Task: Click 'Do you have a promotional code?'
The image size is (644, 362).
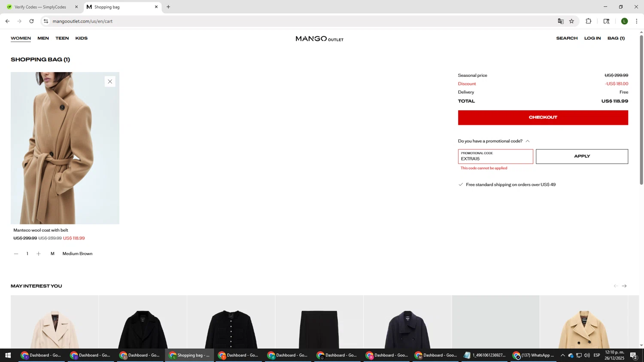Action: coord(490,141)
